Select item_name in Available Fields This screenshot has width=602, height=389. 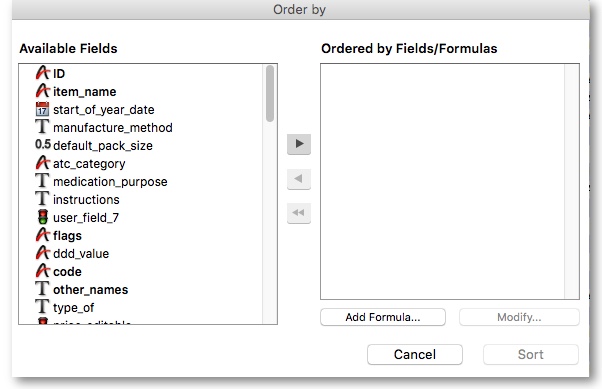[84, 91]
